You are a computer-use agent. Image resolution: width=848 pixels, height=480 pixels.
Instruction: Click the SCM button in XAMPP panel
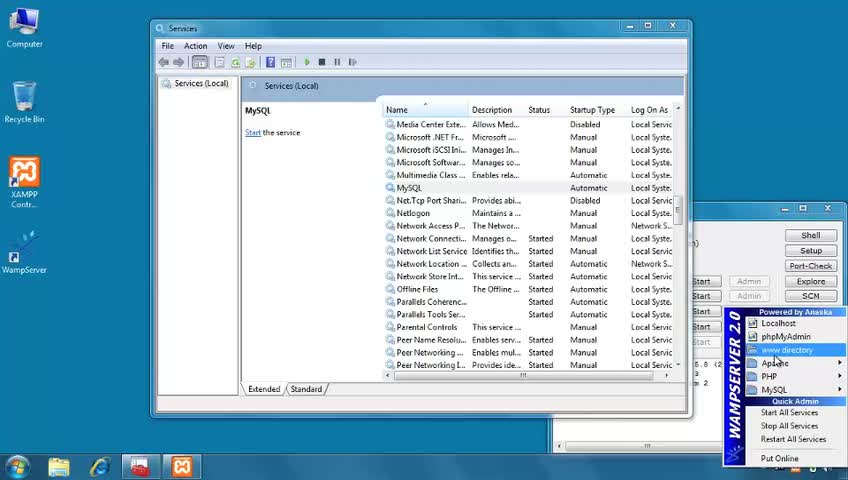coord(811,296)
